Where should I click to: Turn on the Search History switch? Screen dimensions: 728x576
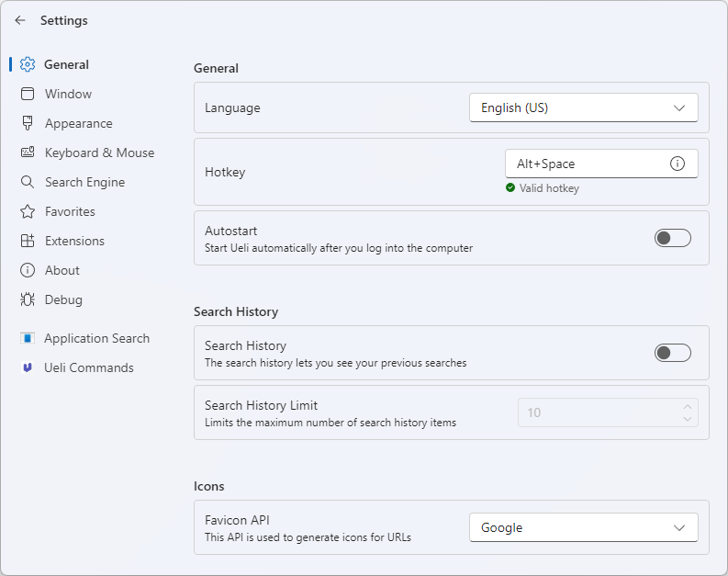coord(672,353)
